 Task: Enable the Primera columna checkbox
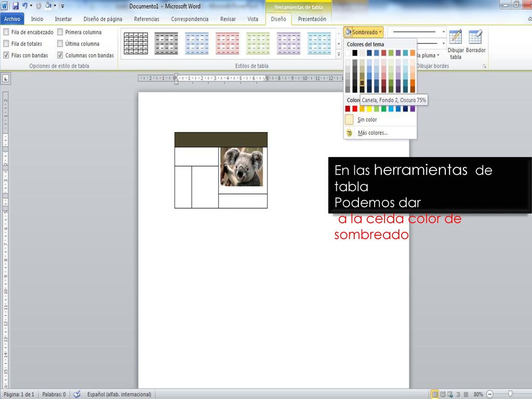coord(60,32)
